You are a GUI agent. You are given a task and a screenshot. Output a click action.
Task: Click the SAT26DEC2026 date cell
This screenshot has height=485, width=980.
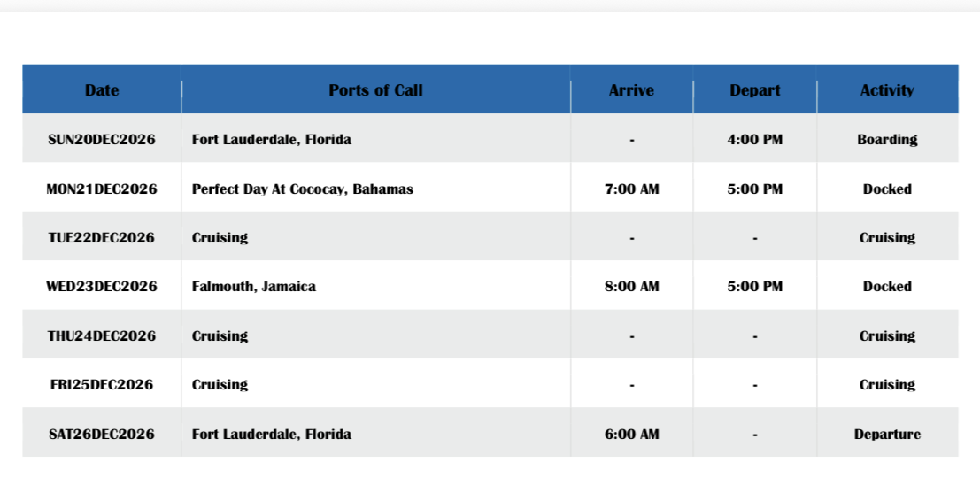(x=102, y=435)
